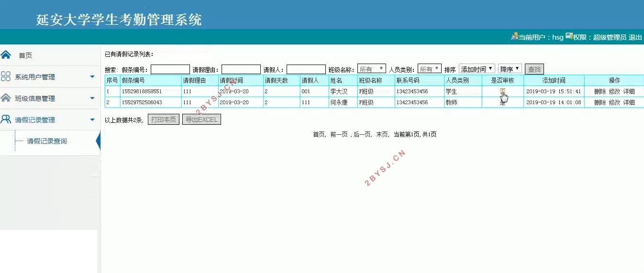Image resolution: width=644 pixels, height=273 pixels.
Task: Go to 首页 in pagination
Action: click(x=319, y=135)
